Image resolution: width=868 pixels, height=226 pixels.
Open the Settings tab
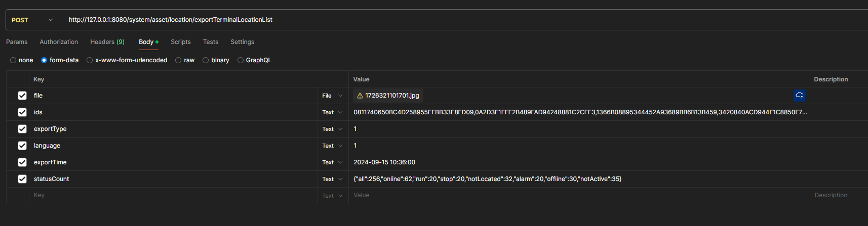coord(242,42)
